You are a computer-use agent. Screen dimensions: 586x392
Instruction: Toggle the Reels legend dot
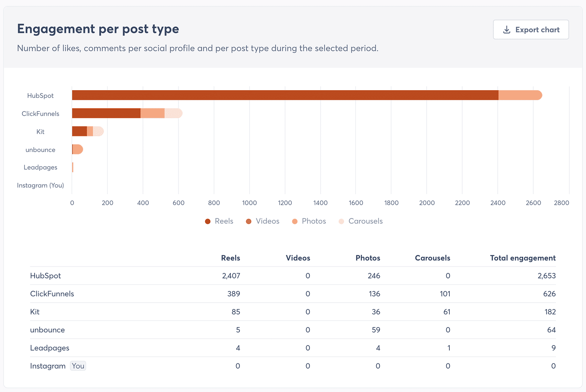tap(208, 221)
